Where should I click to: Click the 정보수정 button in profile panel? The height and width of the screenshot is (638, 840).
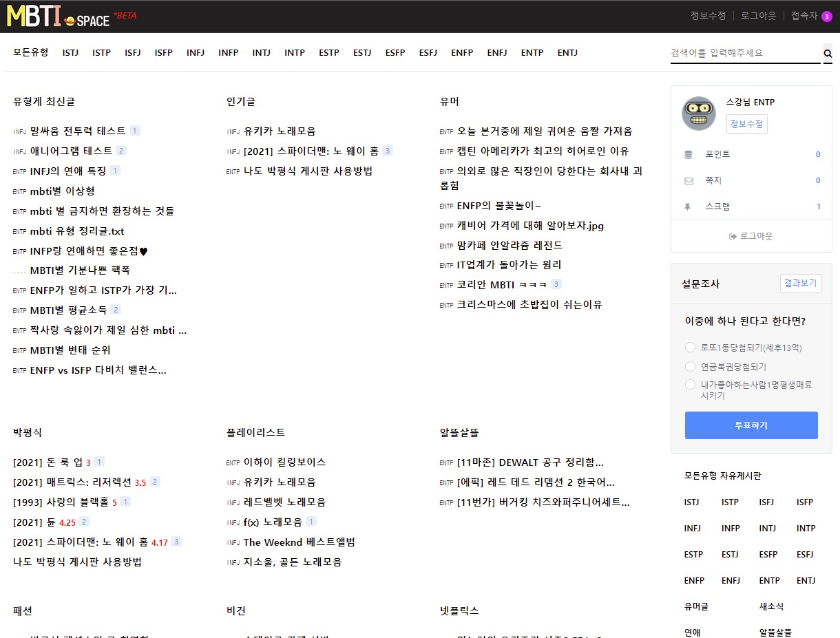click(746, 123)
